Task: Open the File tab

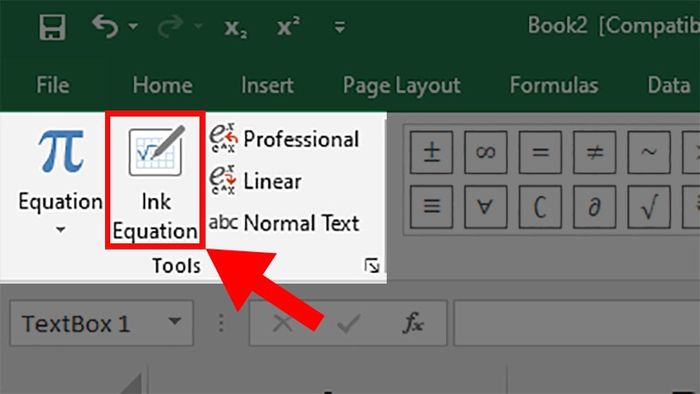Action: tap(53, 85)
